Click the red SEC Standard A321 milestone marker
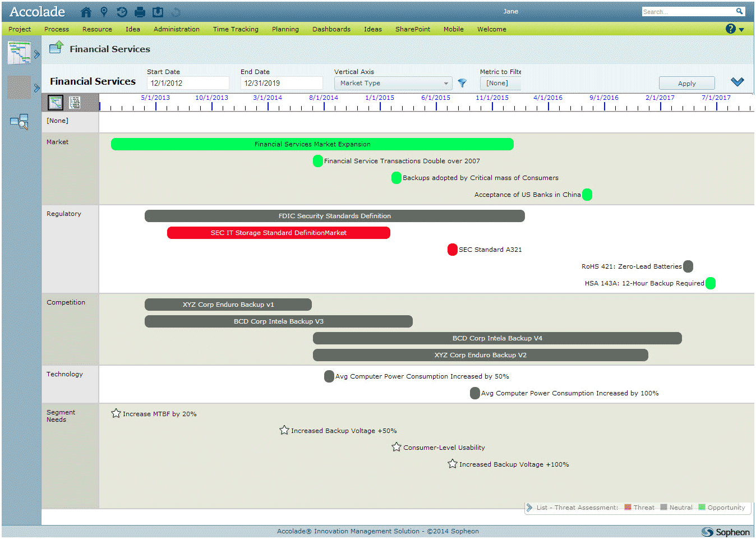Viewport: 756px width, 539px height. [x=453, y=250]
